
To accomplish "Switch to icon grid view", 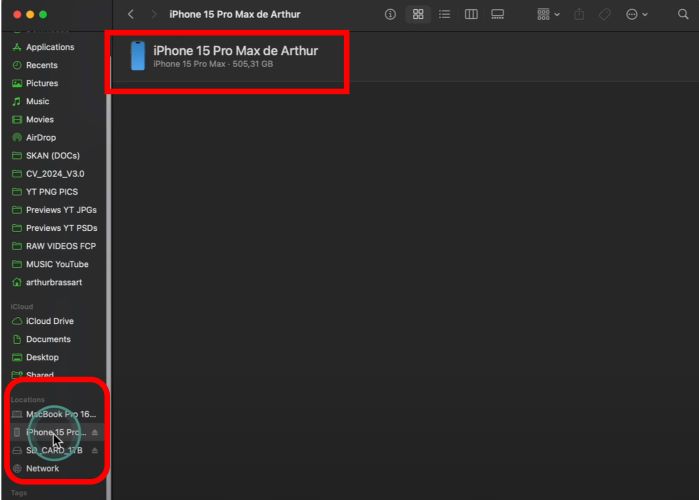I will (418, 14).
